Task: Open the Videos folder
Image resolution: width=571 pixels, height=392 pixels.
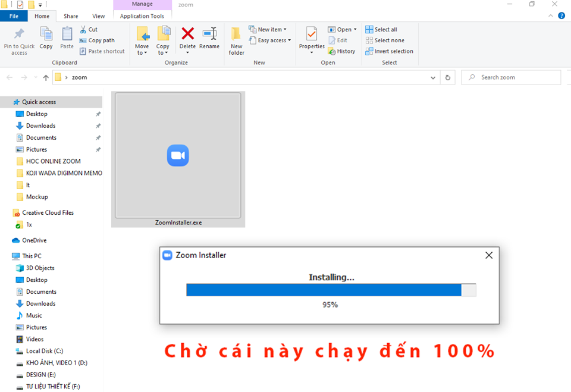Action: 34,339
